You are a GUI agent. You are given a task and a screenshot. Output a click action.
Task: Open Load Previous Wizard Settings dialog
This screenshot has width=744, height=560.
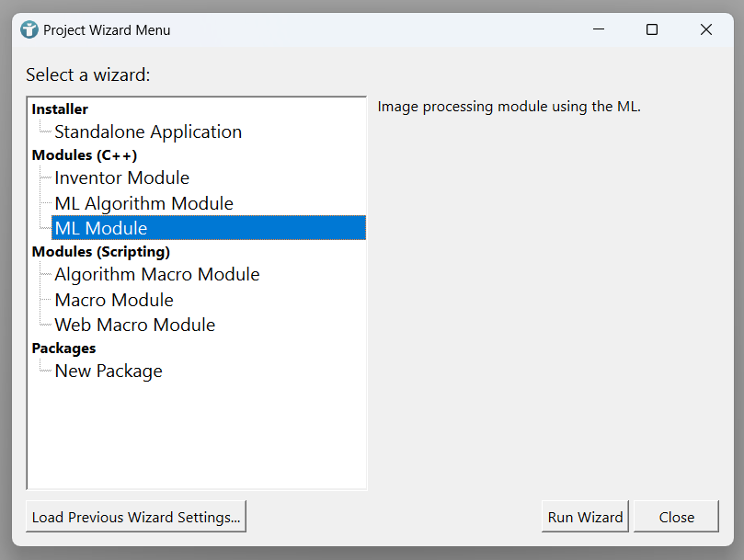[136, 517]
